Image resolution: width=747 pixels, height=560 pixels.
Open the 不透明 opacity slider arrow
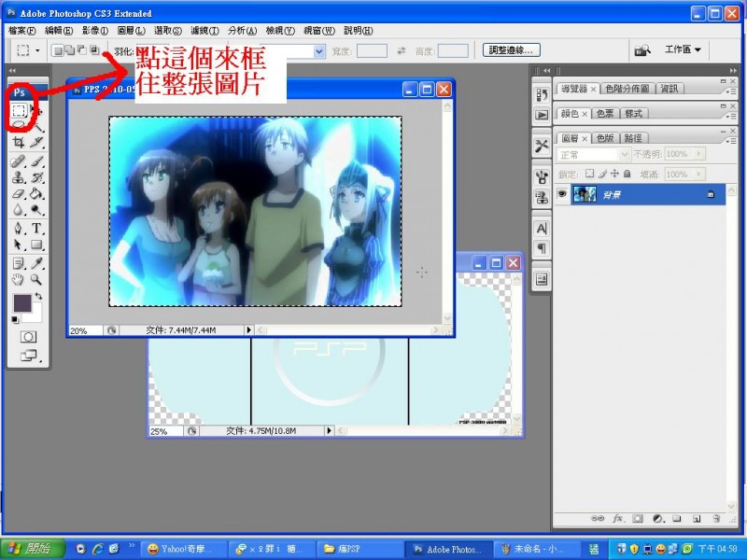pos(698,154)
